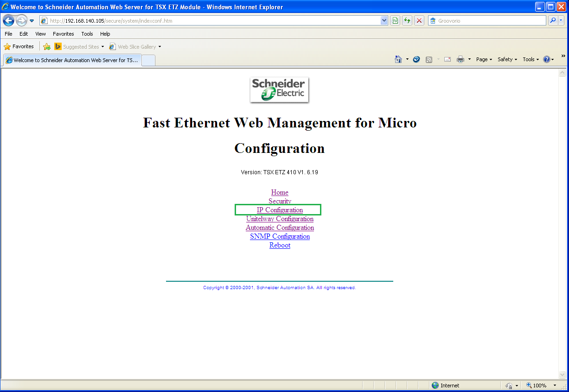Open the IP Configuration link
The height and width of the screenshot is (392, 569).
coord(280,210)
